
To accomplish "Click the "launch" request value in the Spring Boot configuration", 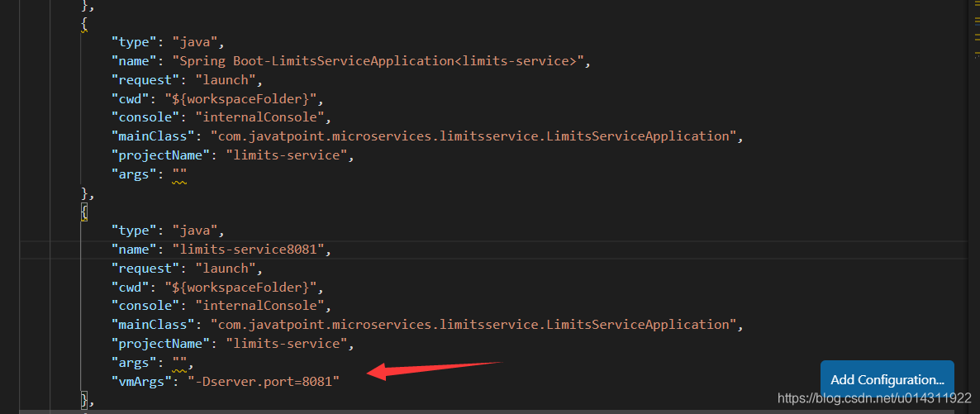I will click(225, 80).
